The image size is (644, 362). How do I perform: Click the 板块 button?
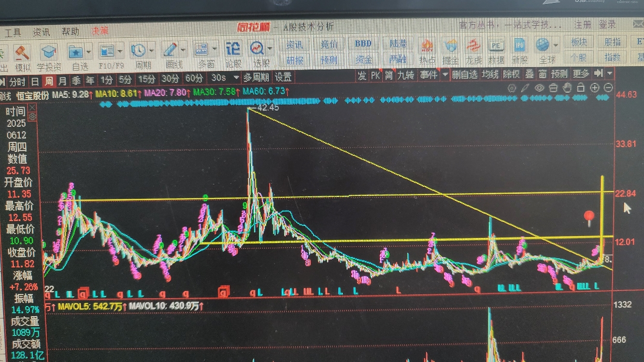pos(578,42)
